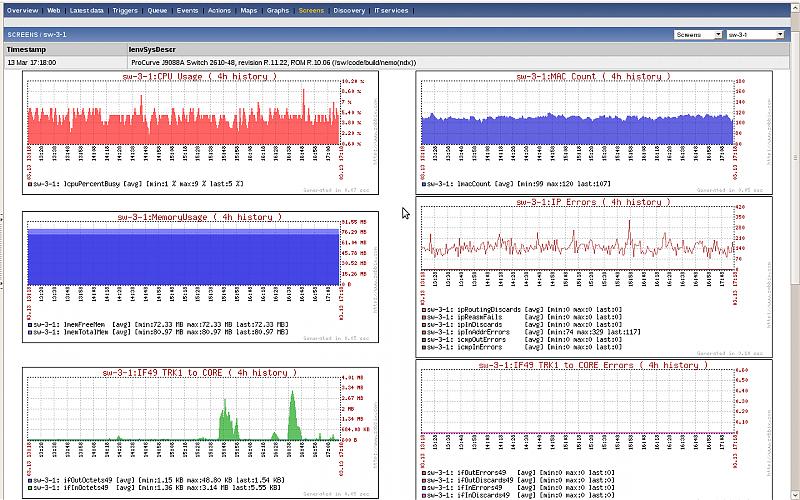The image size is (800, 500).
Task: Expand the Screens type dropdown
Action: click(698, 34)
